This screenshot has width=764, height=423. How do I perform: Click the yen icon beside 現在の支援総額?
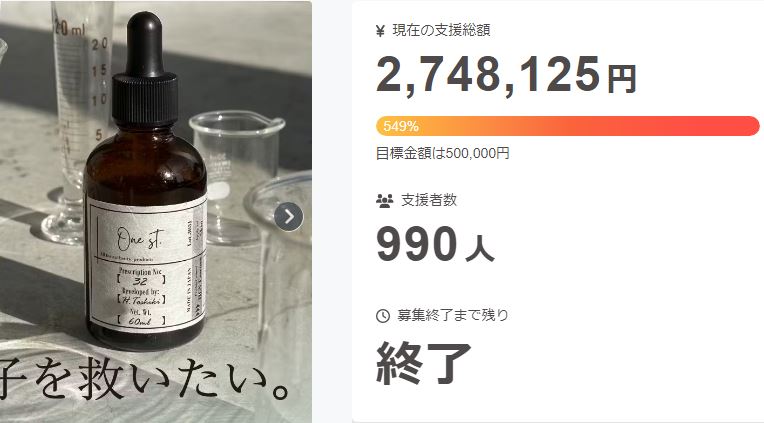(381, 31)
